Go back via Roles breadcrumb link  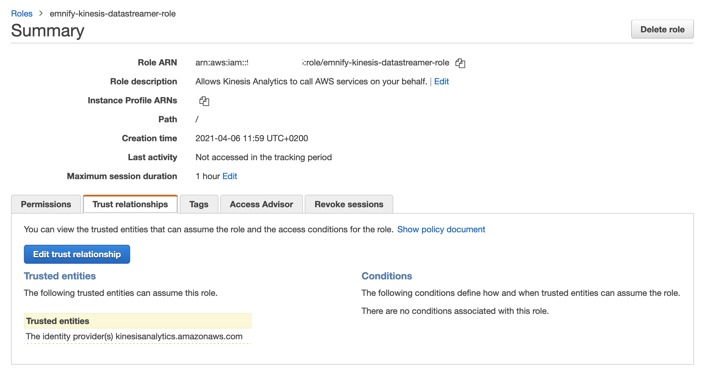tap(22, 13)
